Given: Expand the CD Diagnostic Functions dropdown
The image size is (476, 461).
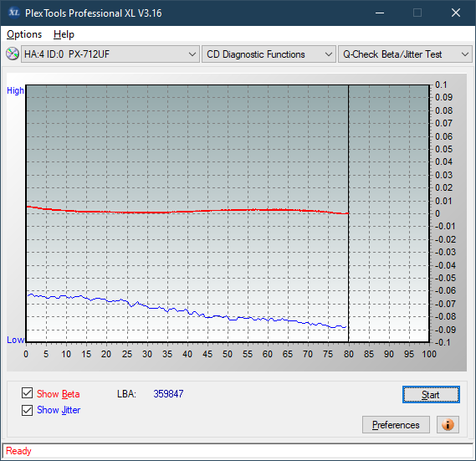Looking at the screenshot, I should coord(269,54).
